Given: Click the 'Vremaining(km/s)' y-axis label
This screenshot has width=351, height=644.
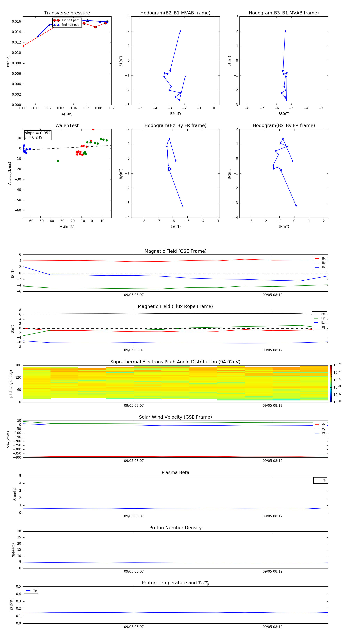Looking at the screenshot, I should pos(10,173).
